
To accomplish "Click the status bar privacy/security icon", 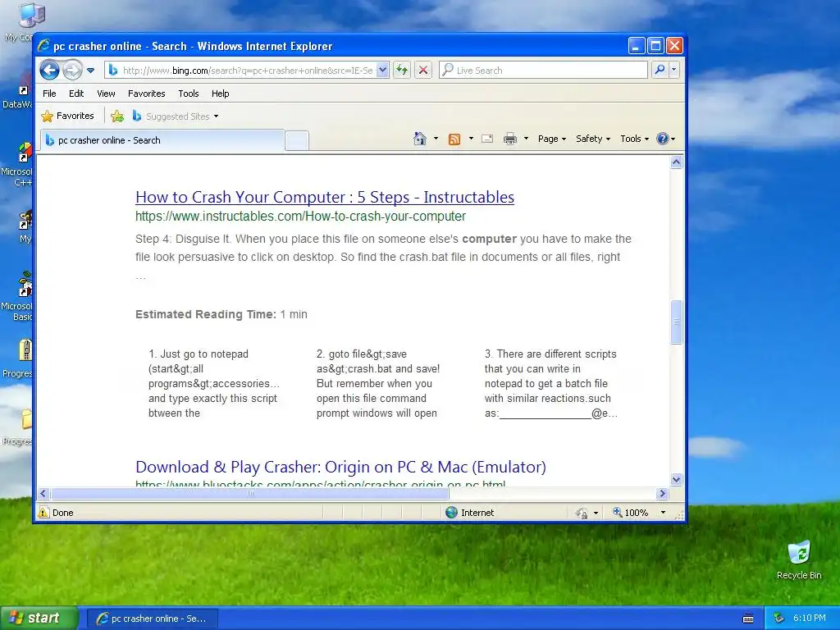I will click(x=582, y=513).
